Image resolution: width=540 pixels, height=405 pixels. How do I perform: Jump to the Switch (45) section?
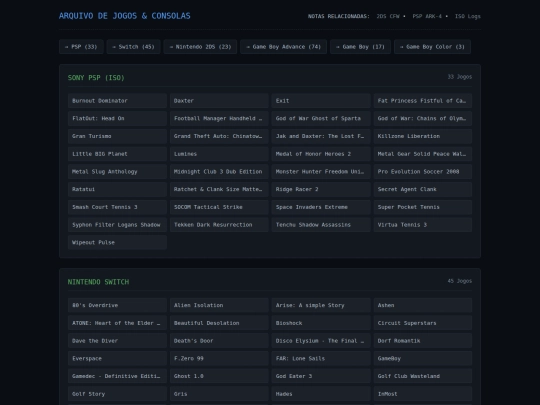click(x=134, y=47)
